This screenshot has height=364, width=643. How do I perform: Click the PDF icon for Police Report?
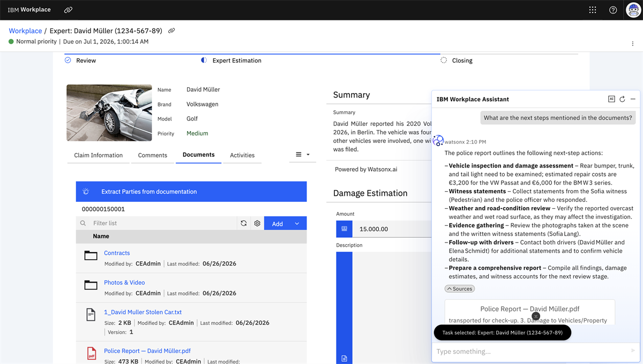(91, 353)
